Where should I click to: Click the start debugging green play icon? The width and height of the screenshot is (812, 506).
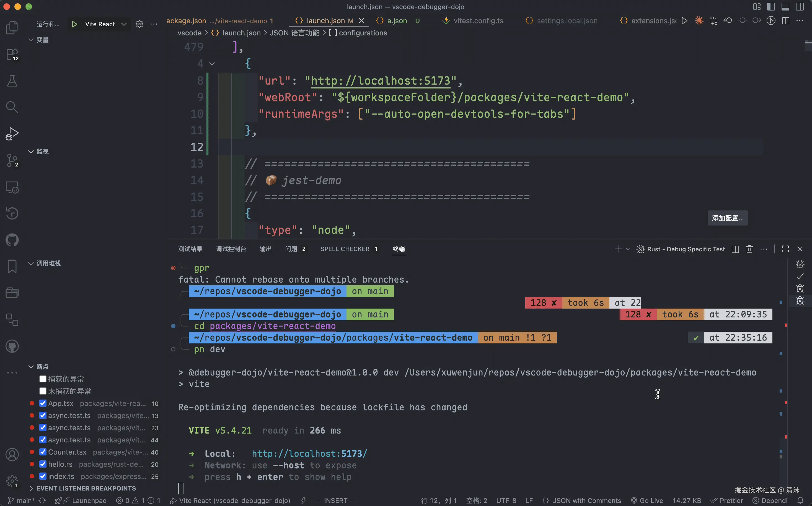coord(74,24)
